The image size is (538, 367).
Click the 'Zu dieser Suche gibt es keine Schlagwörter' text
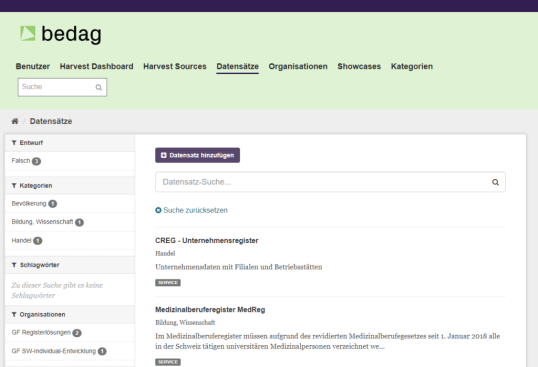point(57,290)
